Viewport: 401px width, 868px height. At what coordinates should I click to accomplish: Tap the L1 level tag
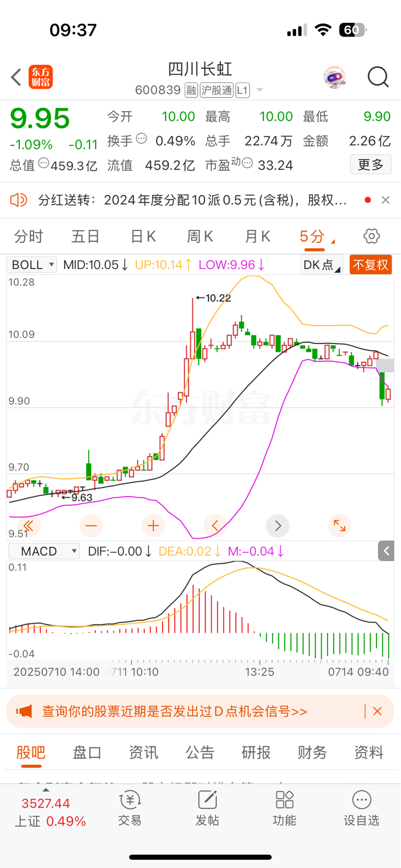242,90
